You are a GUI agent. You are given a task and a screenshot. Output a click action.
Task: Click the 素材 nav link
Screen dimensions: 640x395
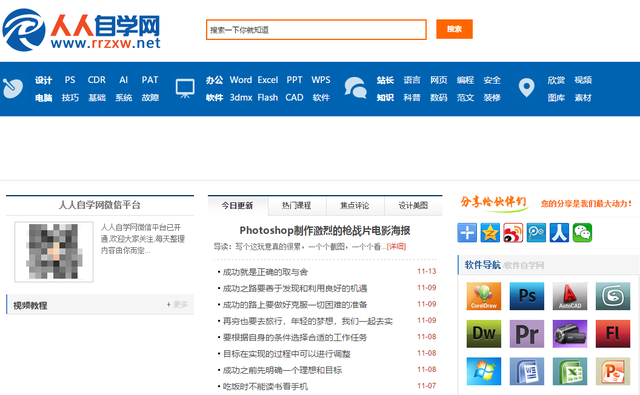(583, 98)
